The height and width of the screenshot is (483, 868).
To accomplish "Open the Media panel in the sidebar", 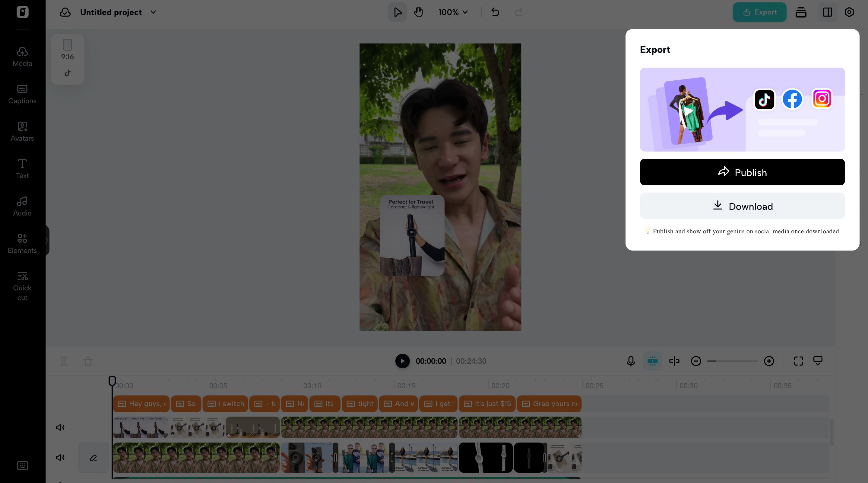I will [22, 57].
